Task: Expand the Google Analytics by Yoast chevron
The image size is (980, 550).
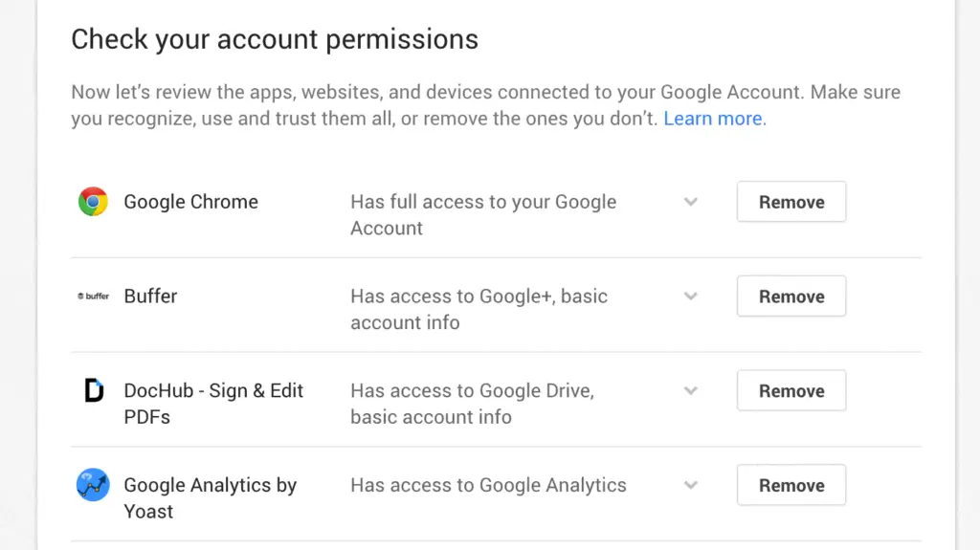Action: 691,485
